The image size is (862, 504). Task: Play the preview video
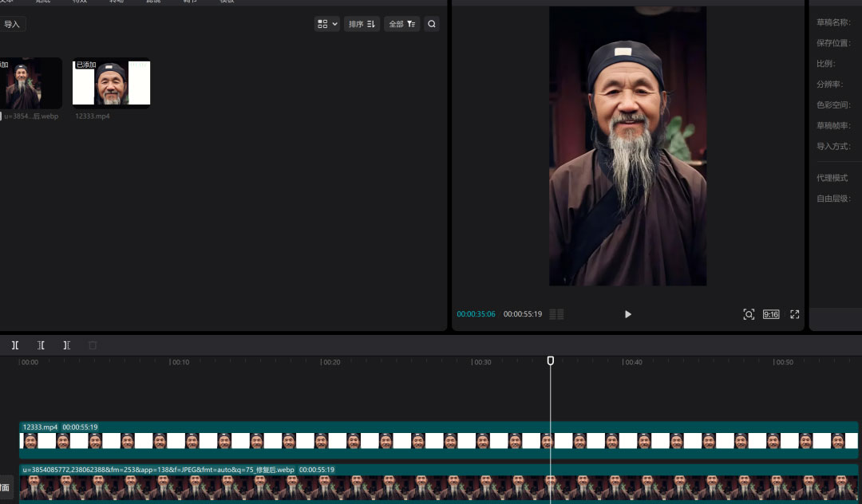pos(628,314)
